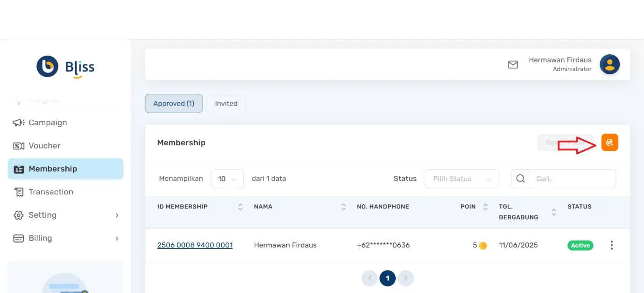Go to page 1 in pagination
This screenshot has width=644, height=293.
(387, 279)
